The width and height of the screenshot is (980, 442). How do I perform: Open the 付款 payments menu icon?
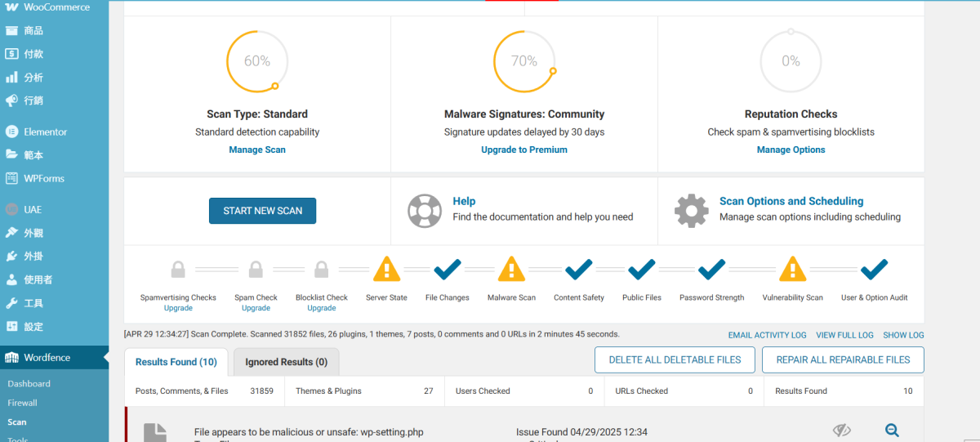(x=11, y=54)
